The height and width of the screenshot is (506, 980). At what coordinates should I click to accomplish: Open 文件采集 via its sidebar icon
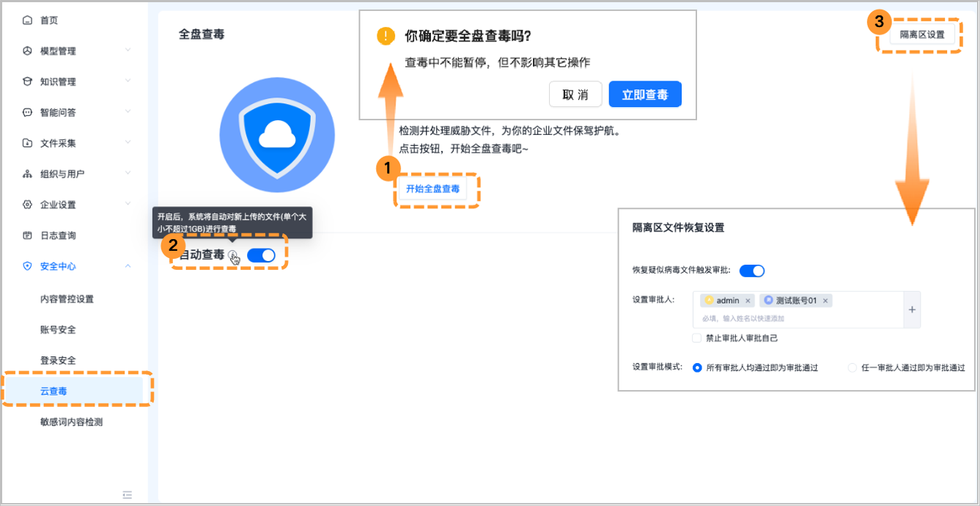(26, 142)
